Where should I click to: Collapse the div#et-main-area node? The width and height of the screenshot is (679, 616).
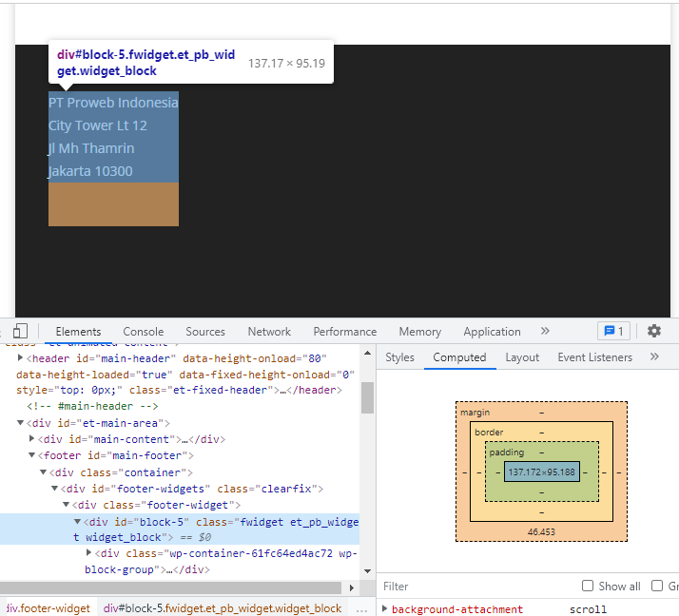click(x=20, y=422)
